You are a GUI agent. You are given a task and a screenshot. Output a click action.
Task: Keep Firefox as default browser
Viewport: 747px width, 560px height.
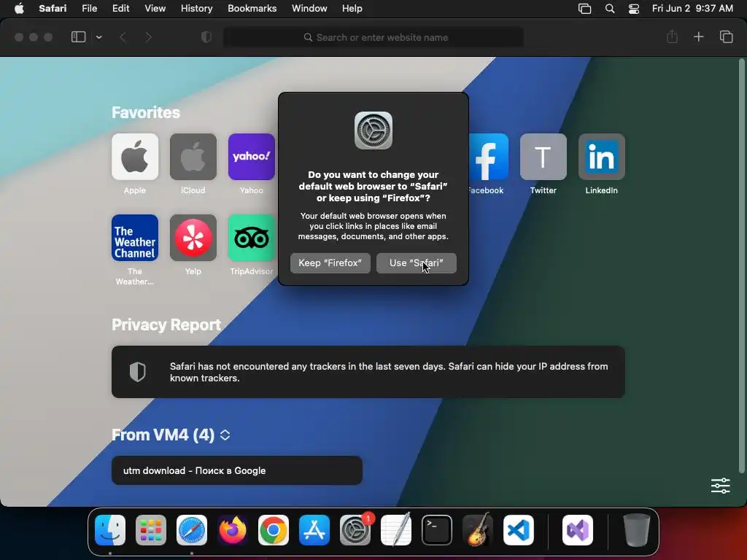(x=330, y=262)
